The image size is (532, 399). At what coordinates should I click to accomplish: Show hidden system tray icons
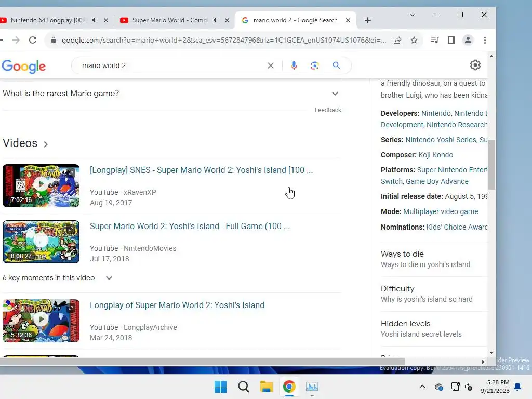coord(422,387)
